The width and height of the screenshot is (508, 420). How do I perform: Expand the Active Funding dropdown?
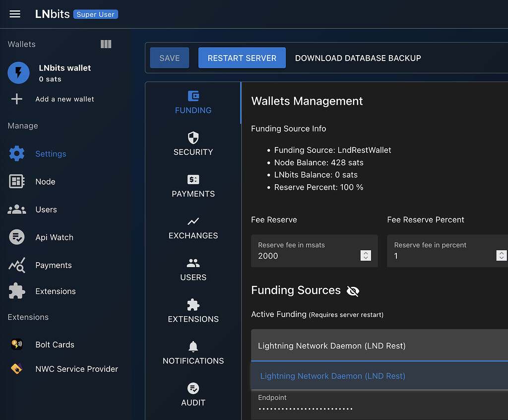coord(380,346)
